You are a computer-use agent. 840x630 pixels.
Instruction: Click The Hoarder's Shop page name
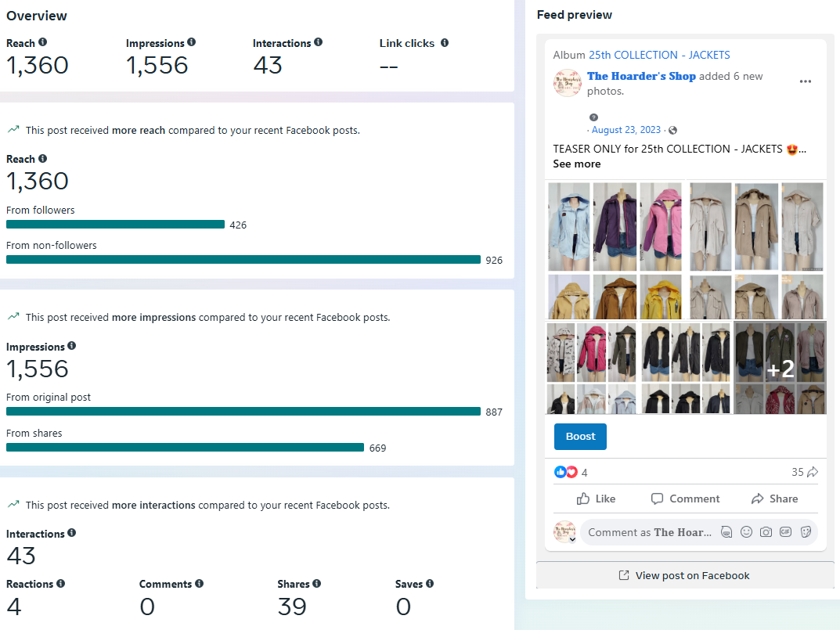[x=641, y=76]
